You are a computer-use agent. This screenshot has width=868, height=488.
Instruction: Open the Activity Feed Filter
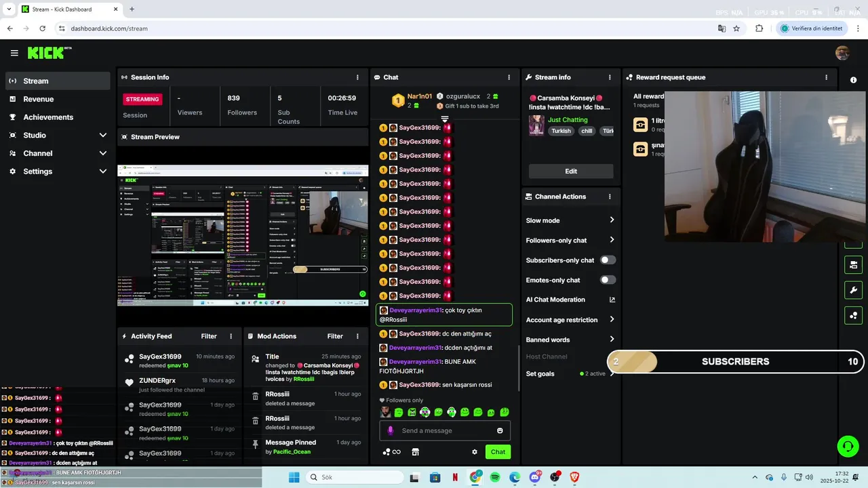coord(209,336)
